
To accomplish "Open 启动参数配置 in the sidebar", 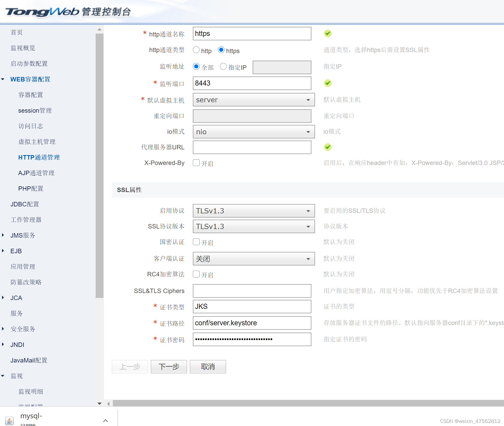I will coord(29,63).
